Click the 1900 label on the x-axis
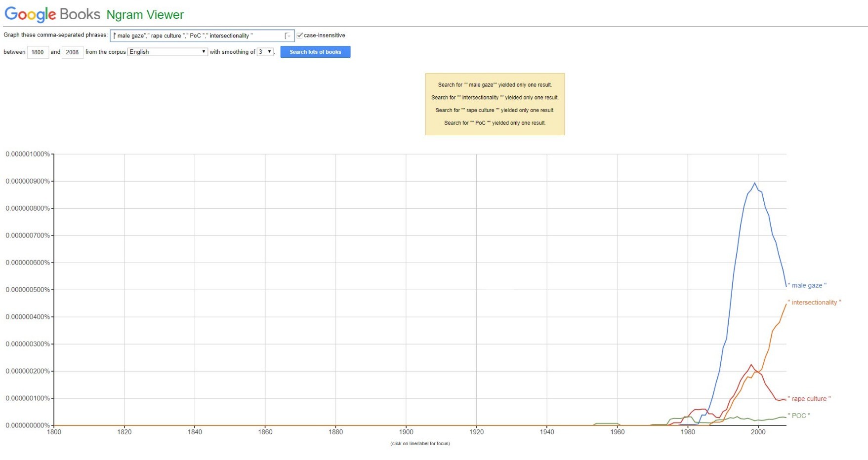This screenshot has height=460, width=868. point(406,432)
